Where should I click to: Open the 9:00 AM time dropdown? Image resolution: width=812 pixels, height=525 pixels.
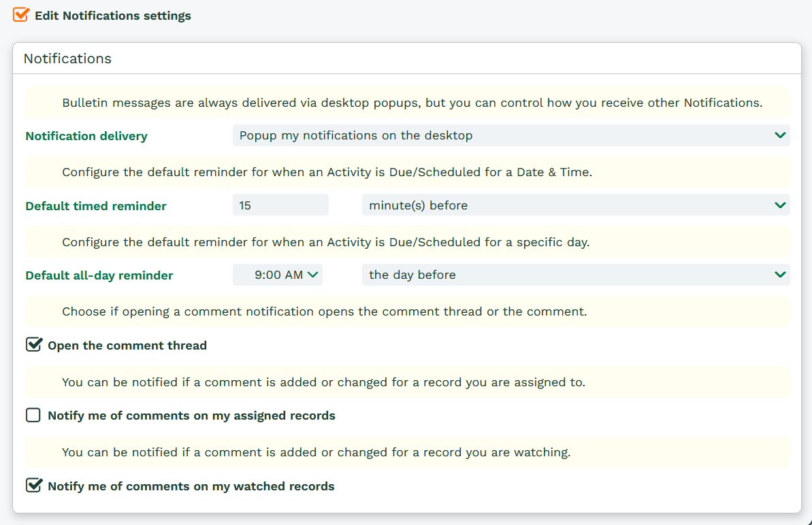pos(278,275)
